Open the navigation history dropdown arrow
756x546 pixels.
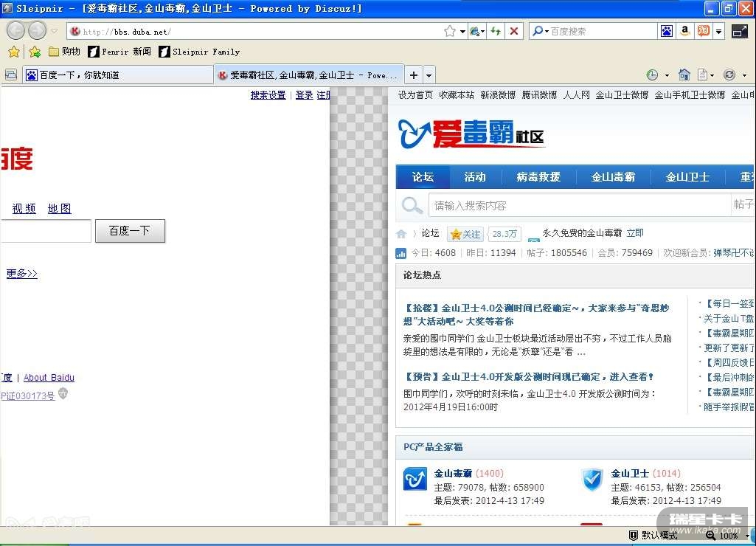point(55,31)
